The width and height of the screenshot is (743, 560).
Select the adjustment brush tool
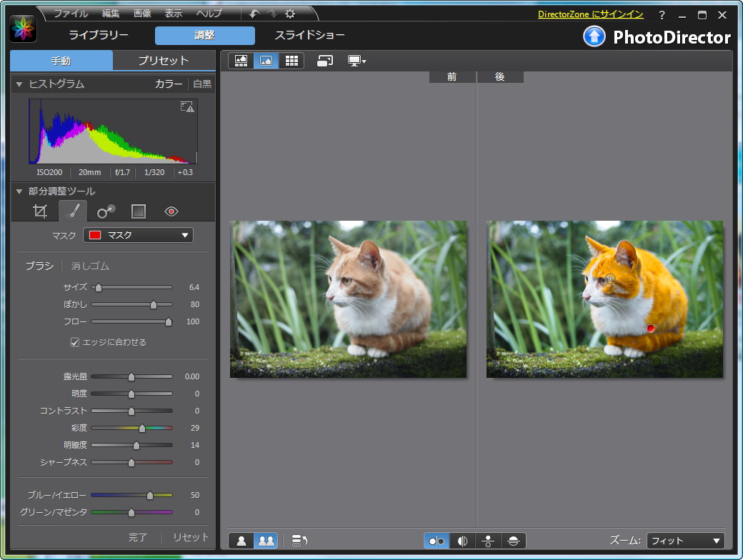point(73,211)
